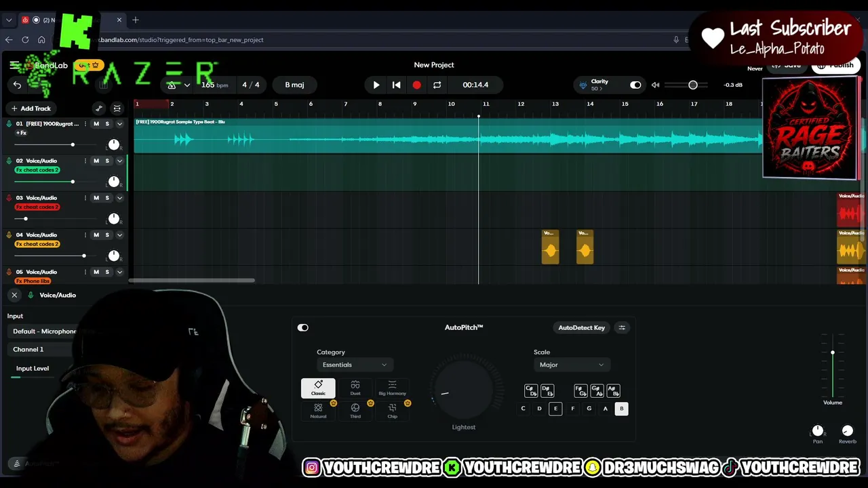
Task: Reload the page in the browser
Action: (x=25, y=40)
